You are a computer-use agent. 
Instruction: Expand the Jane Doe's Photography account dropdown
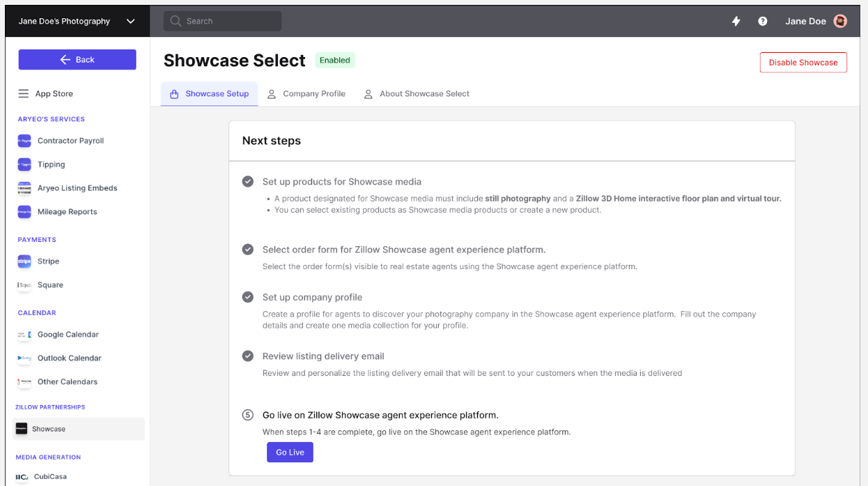(130, 21)
